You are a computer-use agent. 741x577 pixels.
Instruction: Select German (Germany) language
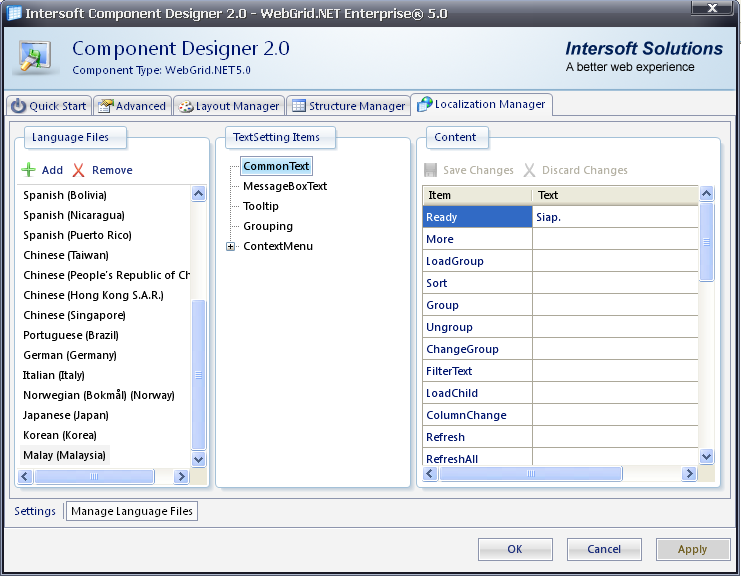click(x=70, y=355)
